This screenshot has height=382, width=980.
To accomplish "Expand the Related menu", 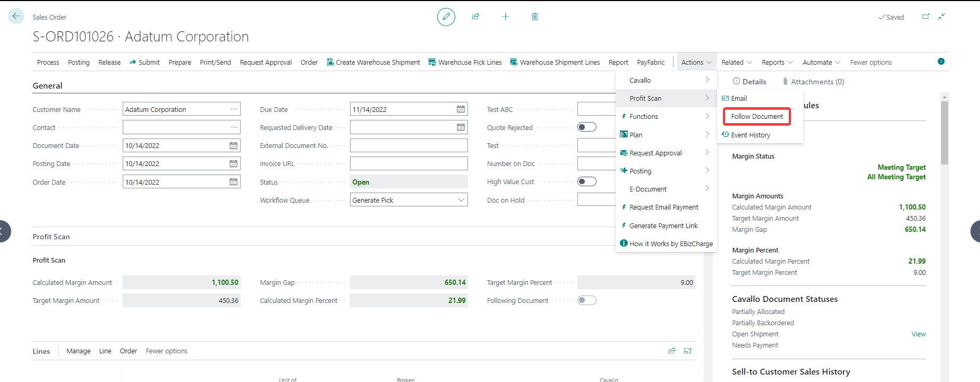I will point(736,62).
